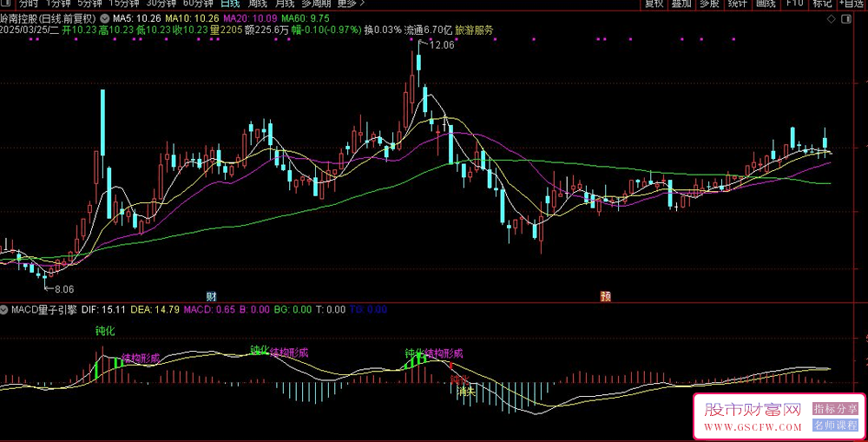868x442 pixels.
Task: Switch to the 日线 daily chart tab
Action: click(230, 3)
